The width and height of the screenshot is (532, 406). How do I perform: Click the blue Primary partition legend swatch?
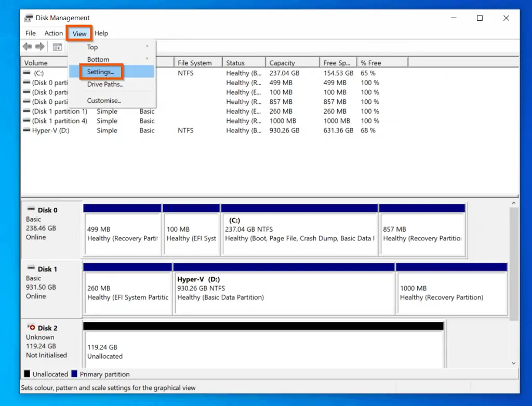click(74, 374)
